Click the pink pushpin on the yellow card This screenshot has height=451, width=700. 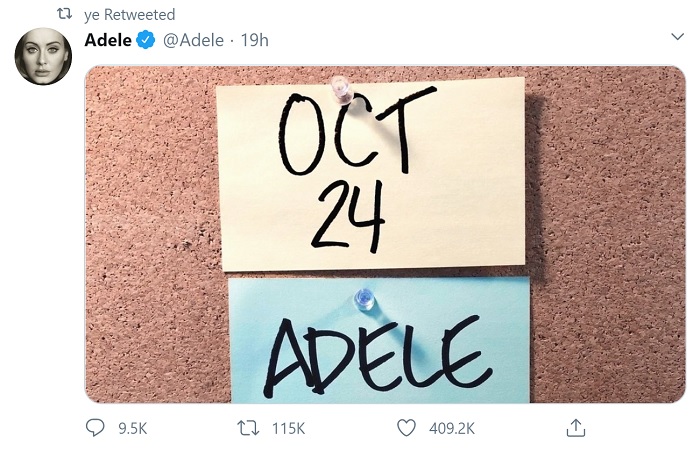pos(340,89)
